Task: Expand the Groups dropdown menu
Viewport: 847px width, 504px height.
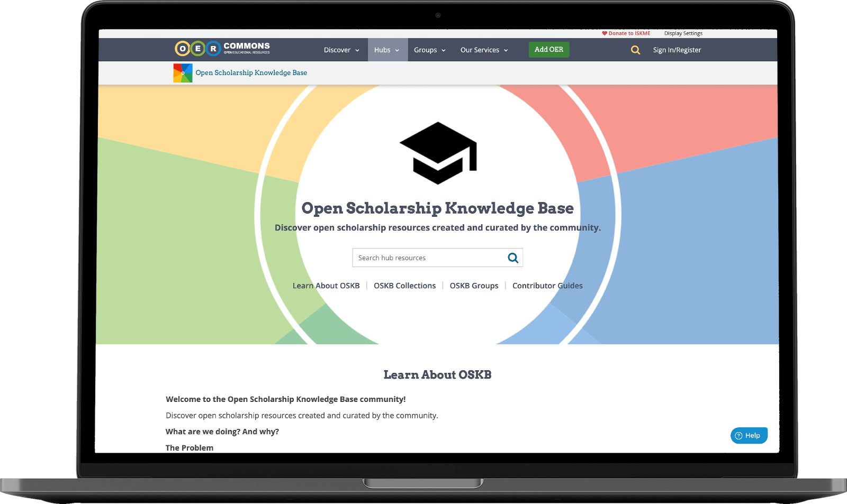Action: click(430, 50)
